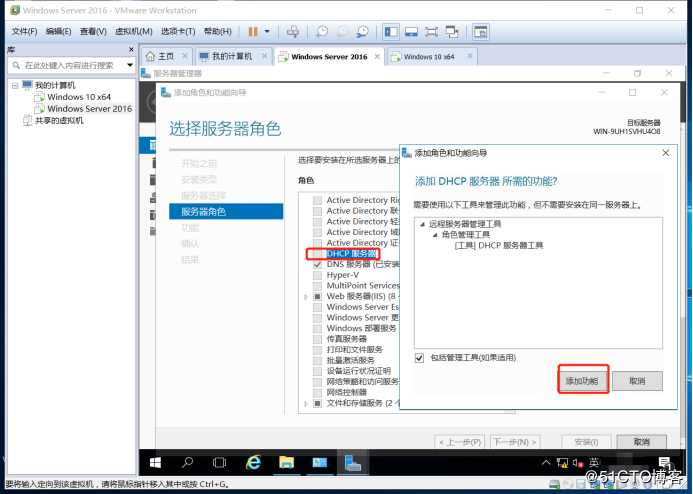Toggle the 网络控制器 checkbox

click(317, 392)
